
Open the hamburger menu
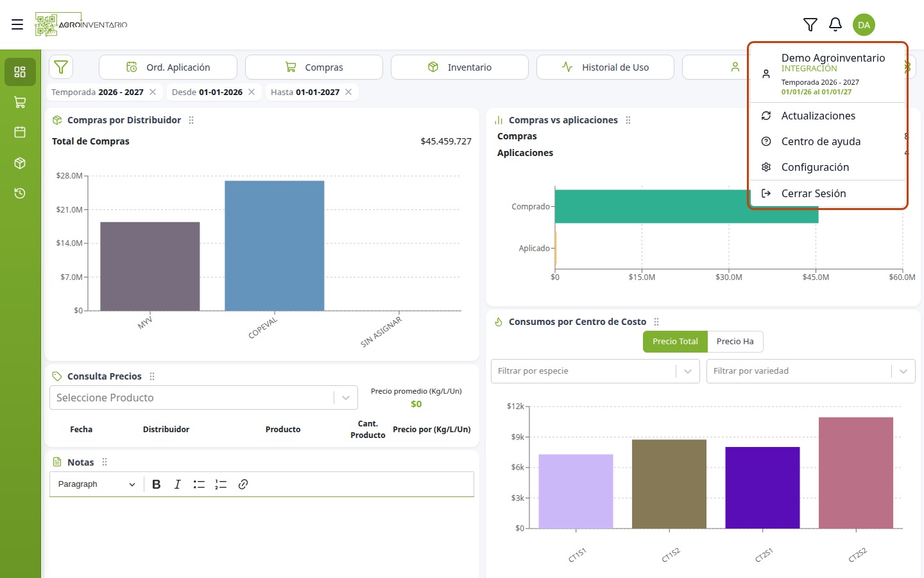pos(17,24)
